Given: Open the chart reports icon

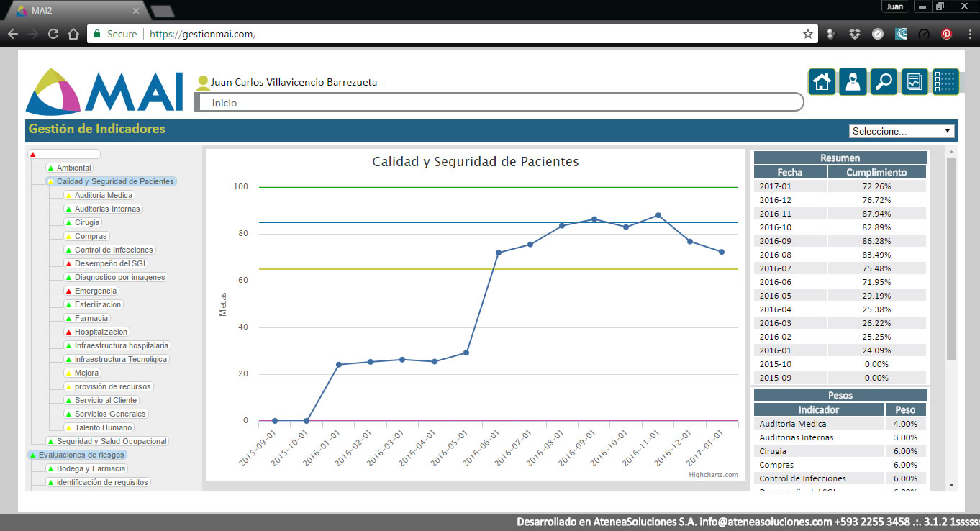Looking at the screenshot, I should (914, 81).
